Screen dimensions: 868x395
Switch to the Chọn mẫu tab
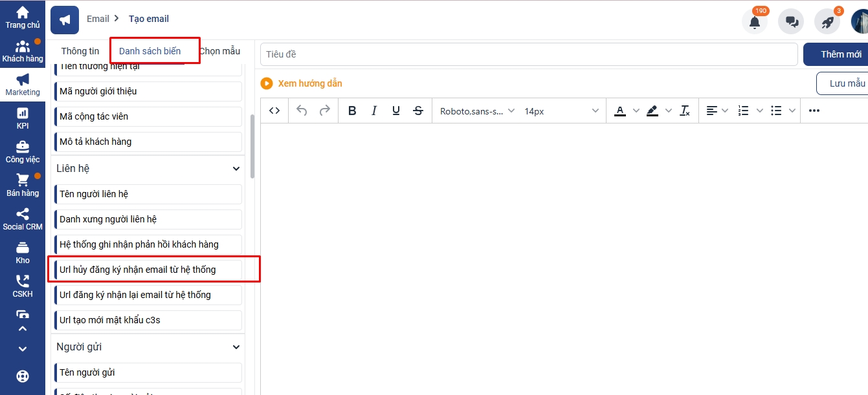click(220, 51)
